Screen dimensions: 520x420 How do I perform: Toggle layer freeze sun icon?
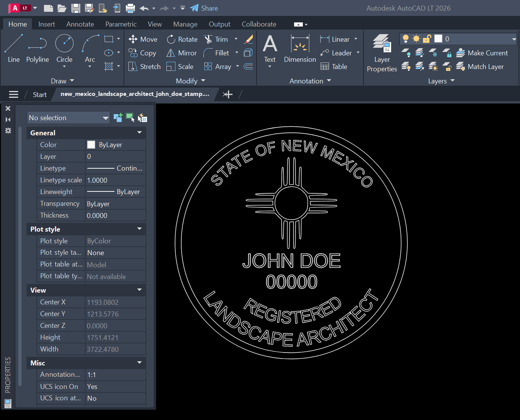[x=417, y=39]
